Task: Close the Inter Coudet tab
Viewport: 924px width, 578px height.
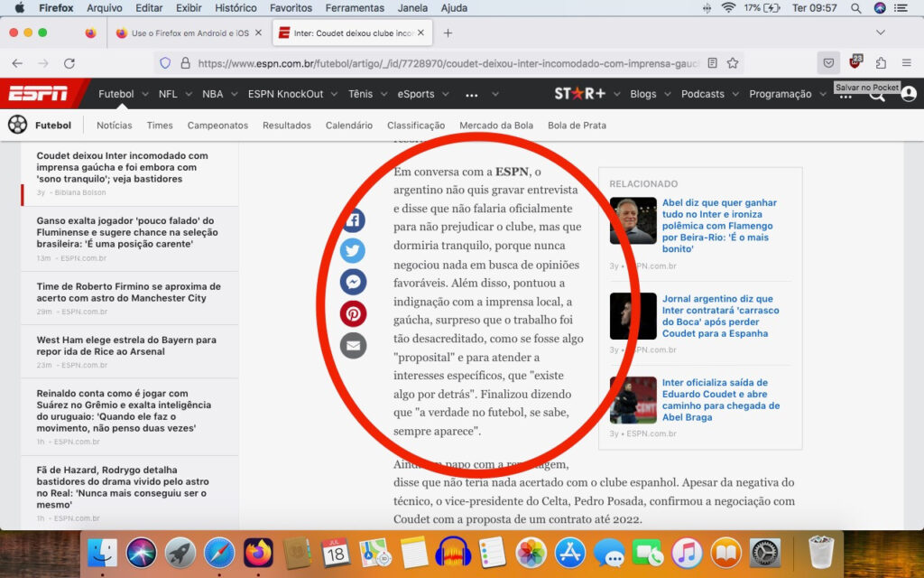Action: click(420, 33)
